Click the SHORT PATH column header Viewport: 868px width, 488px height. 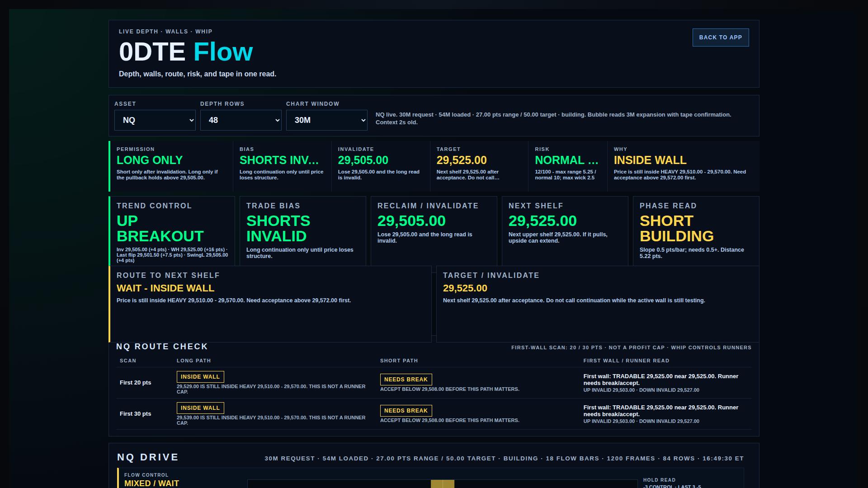pyautogui.click(x=399, y=361)
